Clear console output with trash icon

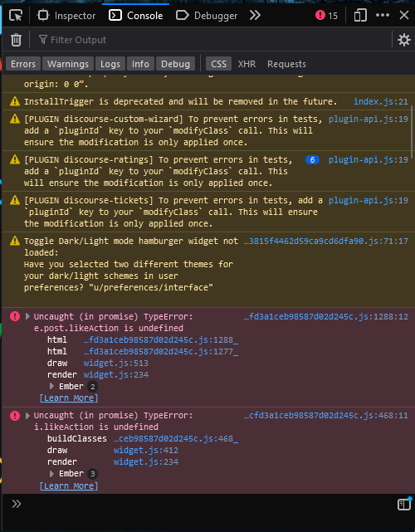click(x=16, y=40)
